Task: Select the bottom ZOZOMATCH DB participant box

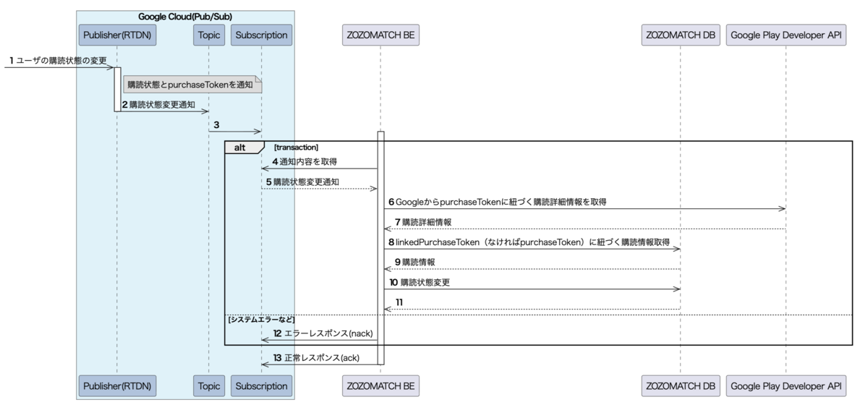Action: (x=680, y=386)
